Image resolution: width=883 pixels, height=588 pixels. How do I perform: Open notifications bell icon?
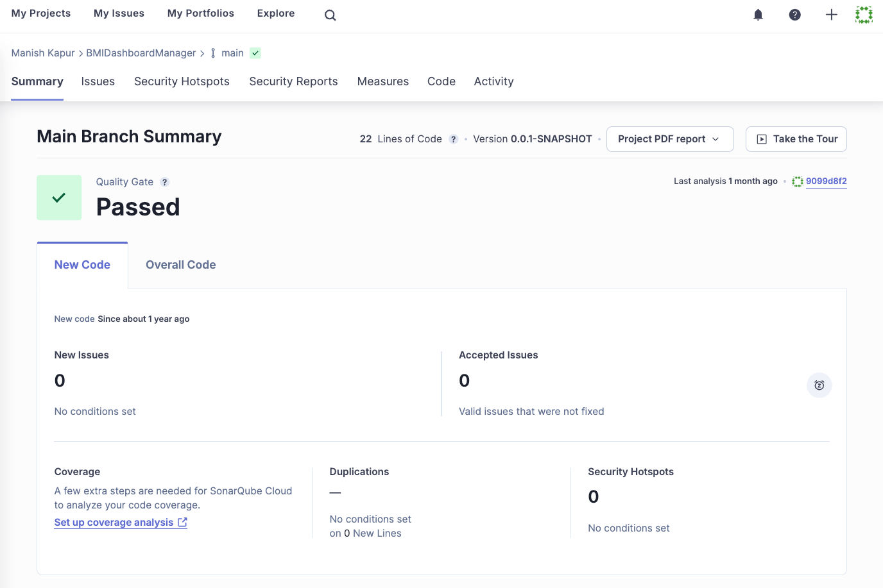tap(758, 15)
